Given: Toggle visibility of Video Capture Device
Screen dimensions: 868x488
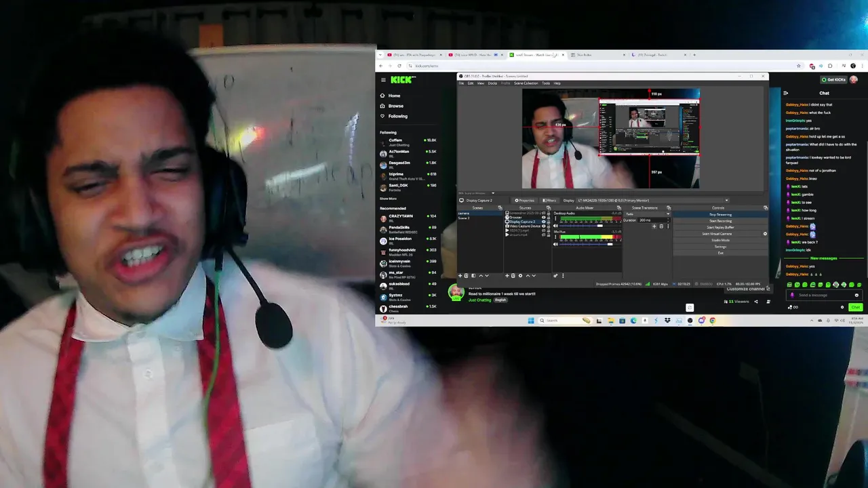Looking at the screenshot, I should (543, 226).
